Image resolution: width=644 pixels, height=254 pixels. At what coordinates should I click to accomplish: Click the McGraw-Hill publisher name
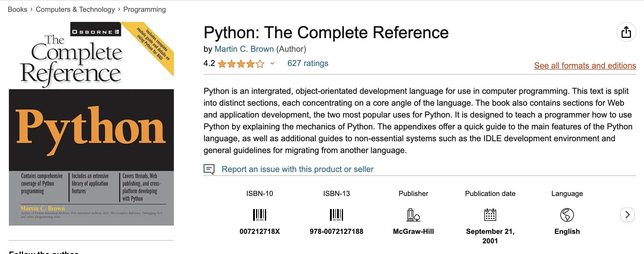(413, 232)
